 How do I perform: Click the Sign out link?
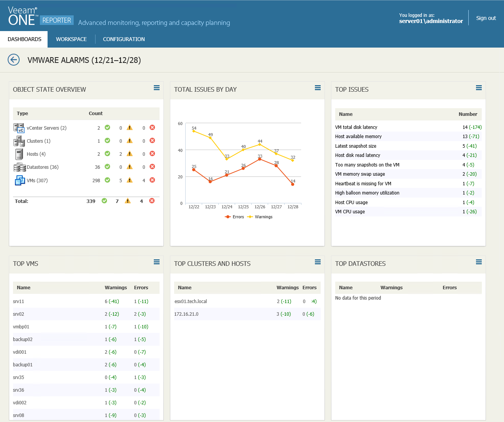(x=486, y=18)
